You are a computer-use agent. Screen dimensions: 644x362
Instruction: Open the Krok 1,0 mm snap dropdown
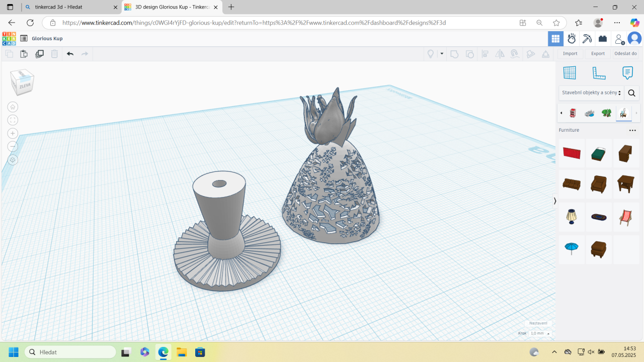click(540, 333)
